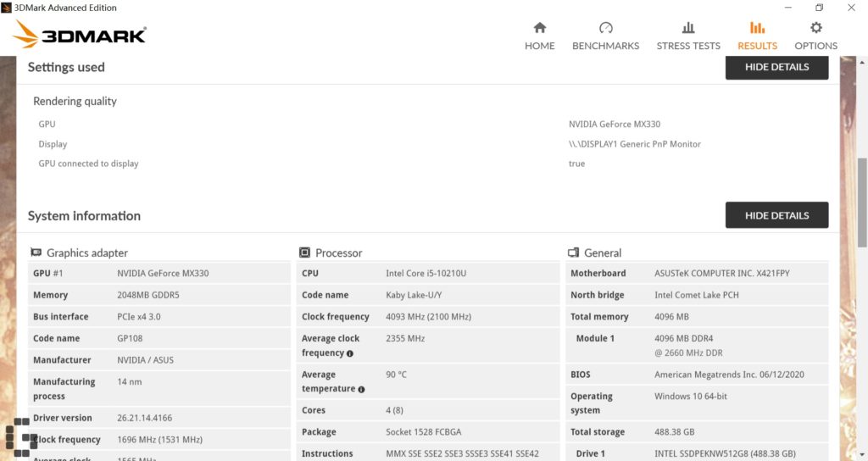Click '14 nm' manufacturing process value
Viewport: 868px width, 461px height.
pyautogui.click(x=129, y=381)
